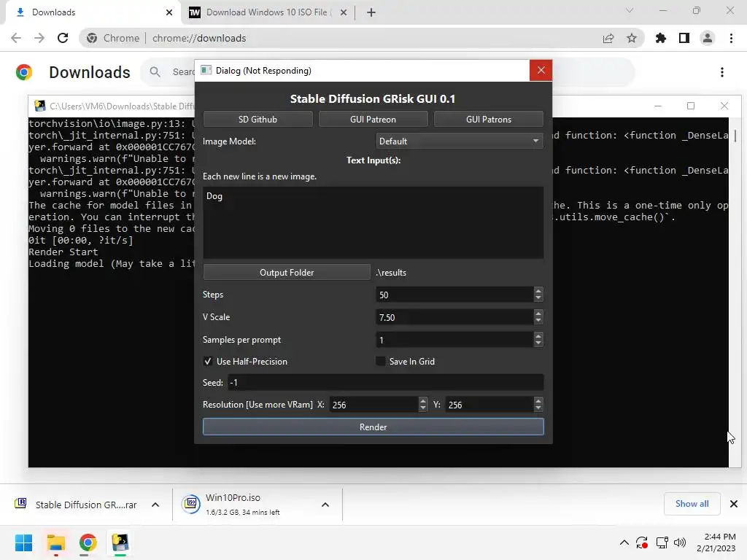Click the Steps value field
The image size is (747, 560).
pyautogui.click(x=454, y=295)
